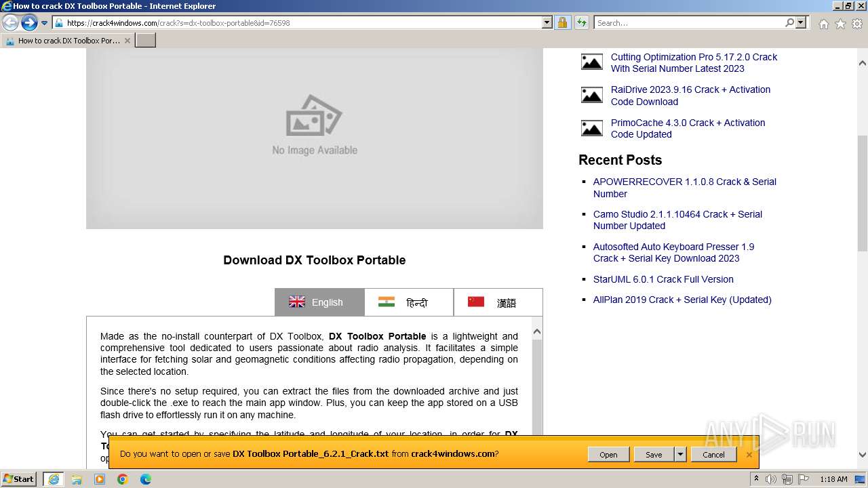
Task: Click thumbnail icon beside RaiDrive post
Action: point(592,95)
